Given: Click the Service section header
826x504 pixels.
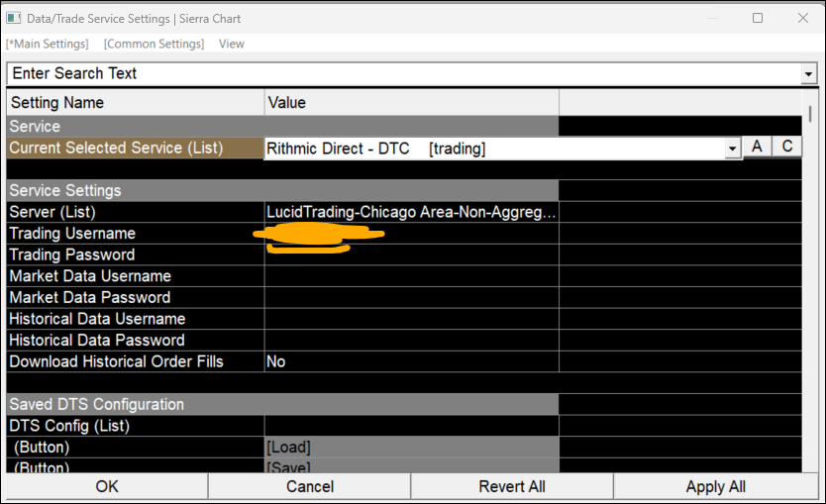Looking at the screenshot, I should [x=282, y=127].
